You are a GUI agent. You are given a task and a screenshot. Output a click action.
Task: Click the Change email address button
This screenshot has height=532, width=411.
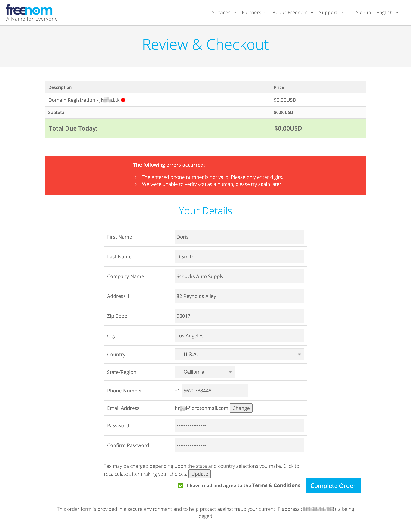click(240, 408)
